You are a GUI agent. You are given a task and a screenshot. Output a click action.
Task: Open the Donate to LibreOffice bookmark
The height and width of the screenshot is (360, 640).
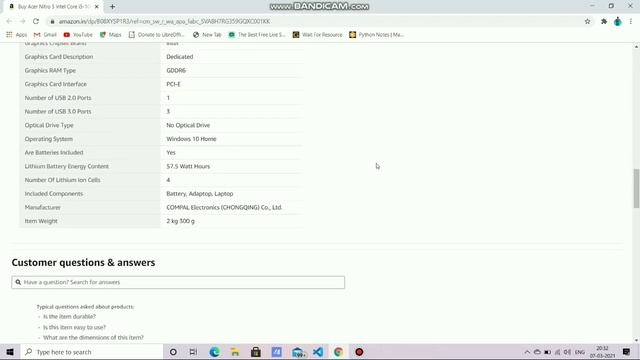click(156, 35)
